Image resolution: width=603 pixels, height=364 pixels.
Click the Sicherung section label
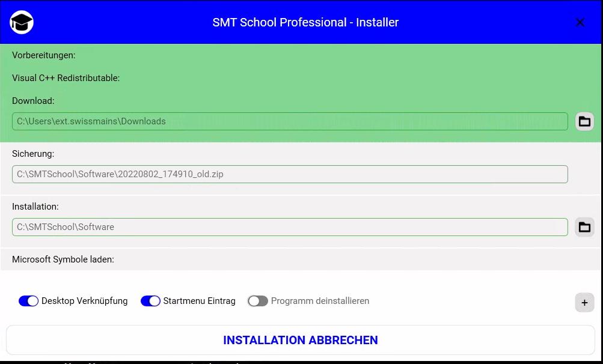(x=33, y=154)
